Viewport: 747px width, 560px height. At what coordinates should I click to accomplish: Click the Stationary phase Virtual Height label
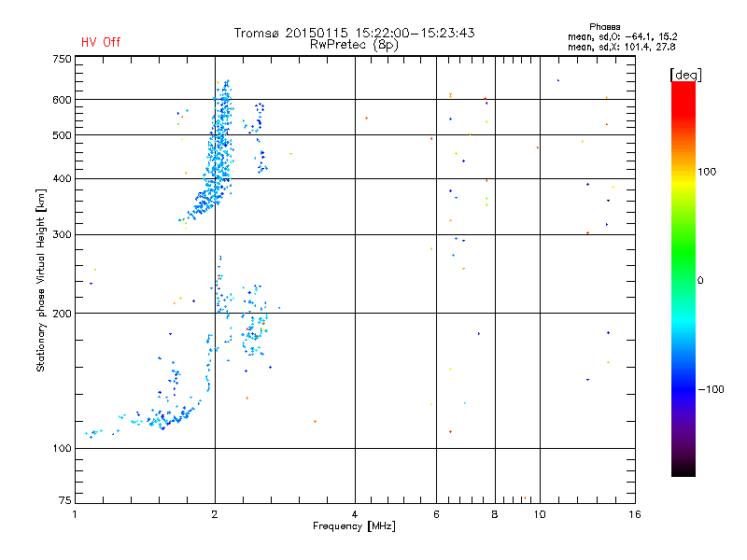coord(41,281)
